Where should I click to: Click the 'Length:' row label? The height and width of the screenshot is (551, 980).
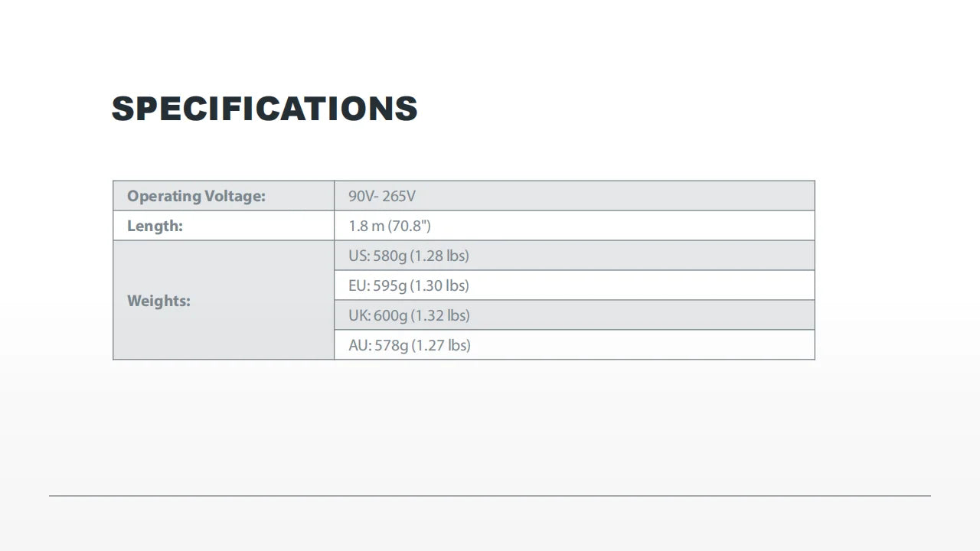click(x=155, y=226)
